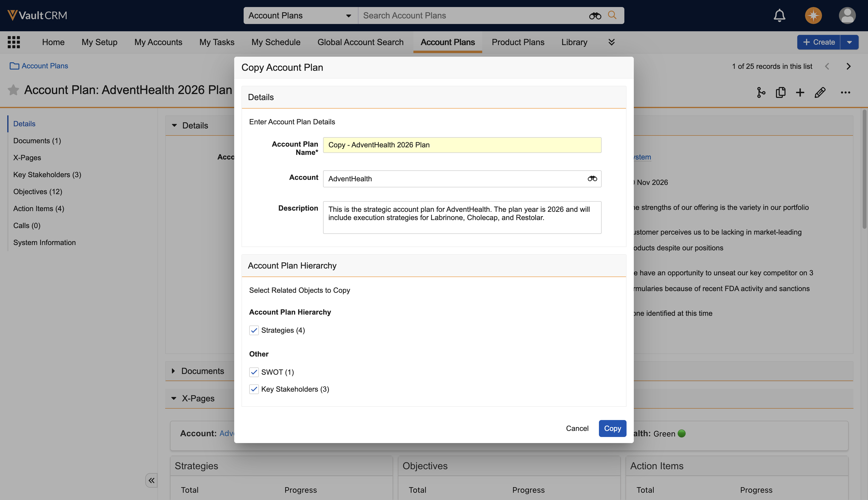Click the binoculars icon in Account field
The height and width of the screenshot is (500, 868).
(x=592, y=179)
